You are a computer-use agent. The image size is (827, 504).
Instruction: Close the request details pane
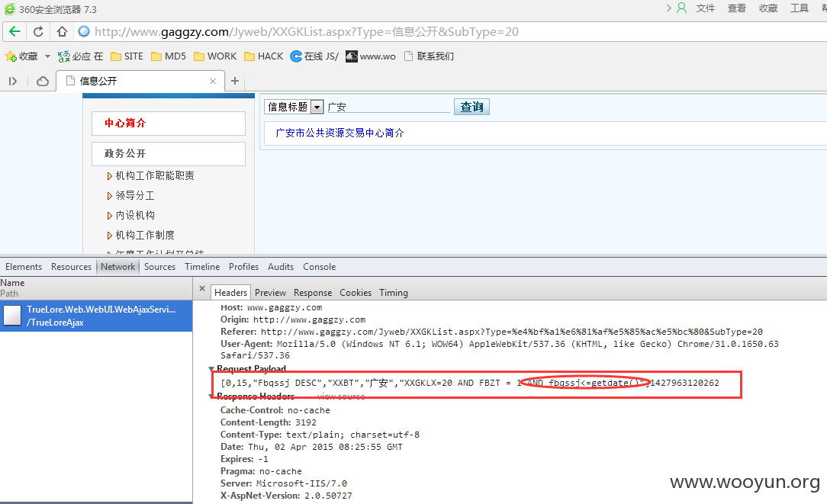point(202,288)
